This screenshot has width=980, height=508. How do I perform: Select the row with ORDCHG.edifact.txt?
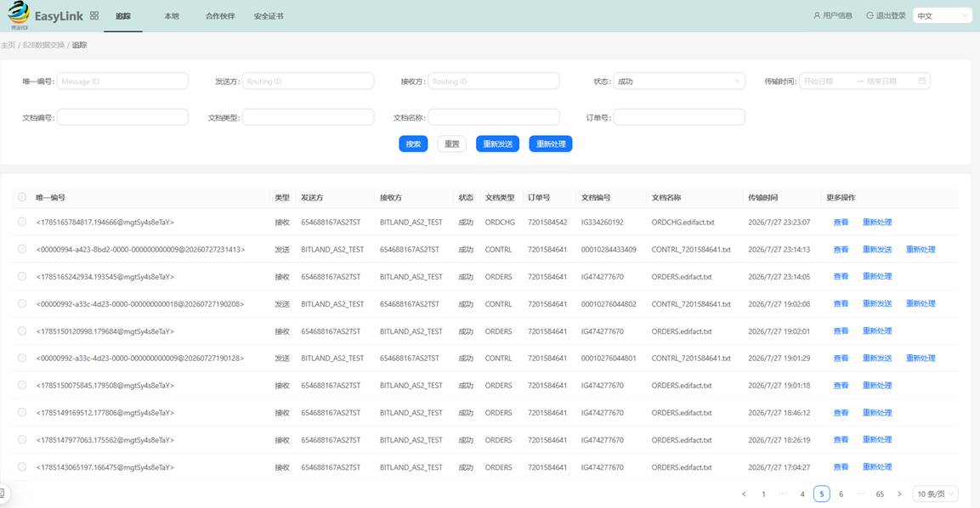point(22,222)
